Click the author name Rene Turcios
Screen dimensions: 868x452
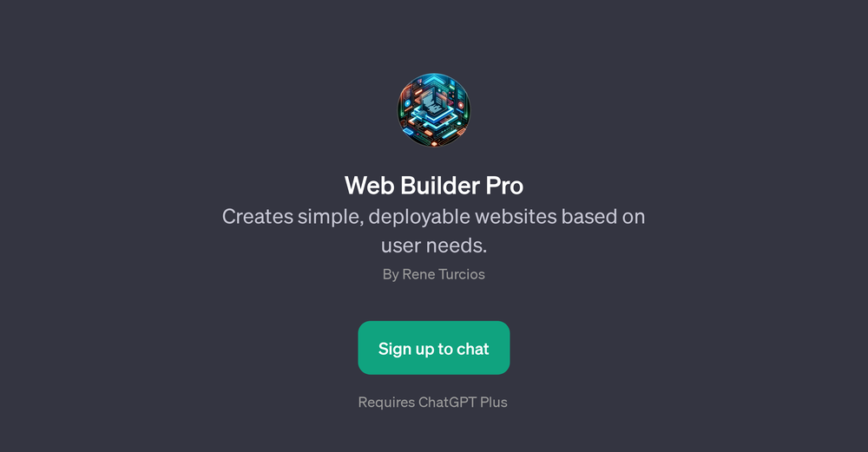444,274
